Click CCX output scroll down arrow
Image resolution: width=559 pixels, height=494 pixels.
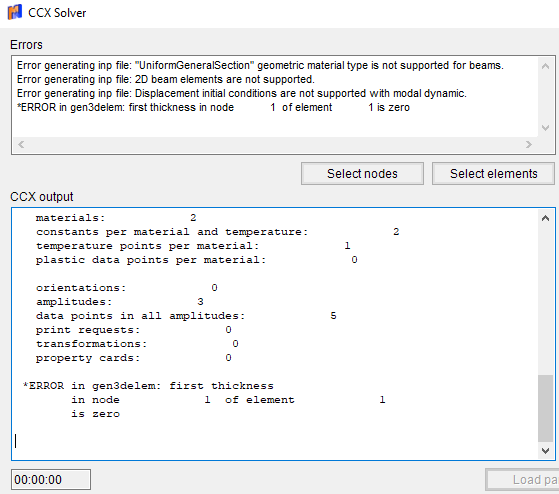(x=545, y=451)
